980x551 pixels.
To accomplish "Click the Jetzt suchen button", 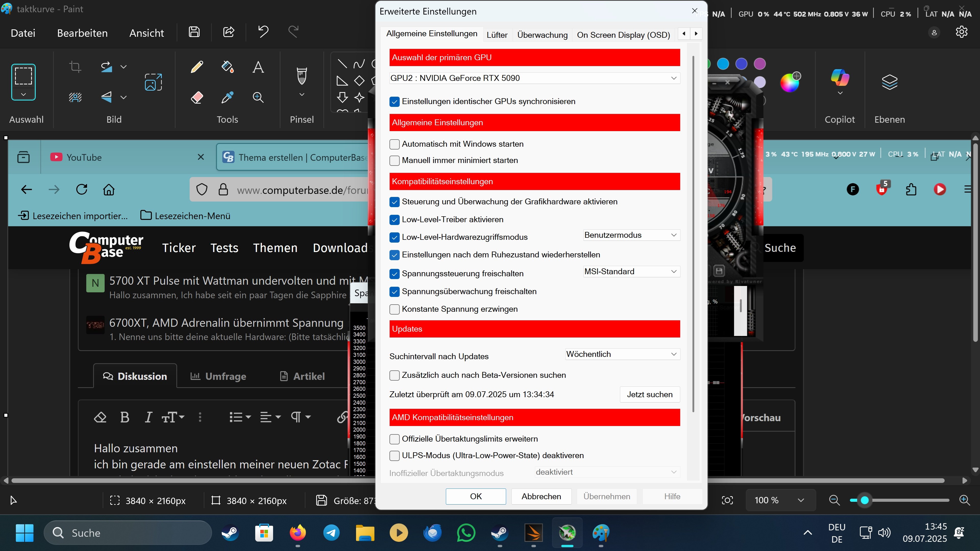I will [x=650, y=394].
